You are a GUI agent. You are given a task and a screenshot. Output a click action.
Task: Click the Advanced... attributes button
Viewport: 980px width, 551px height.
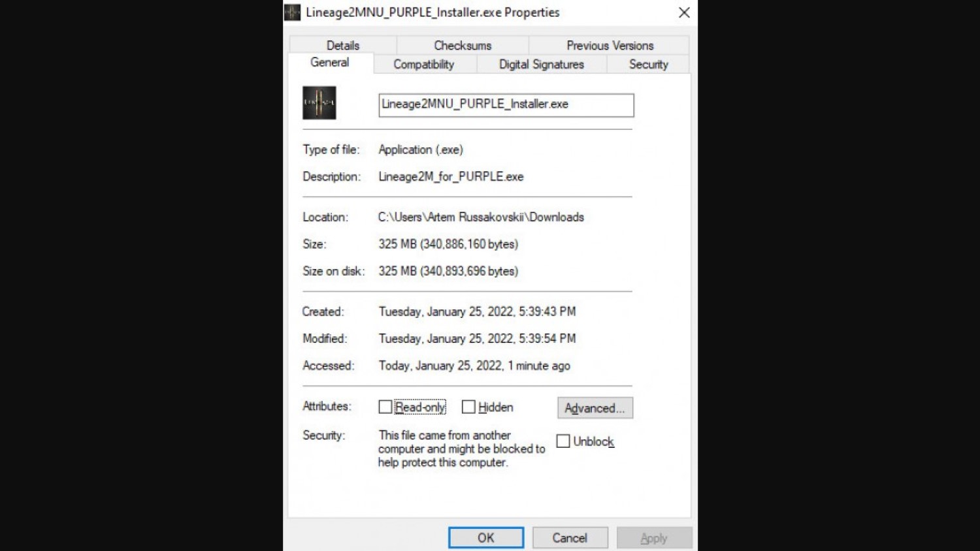(595, 408)
